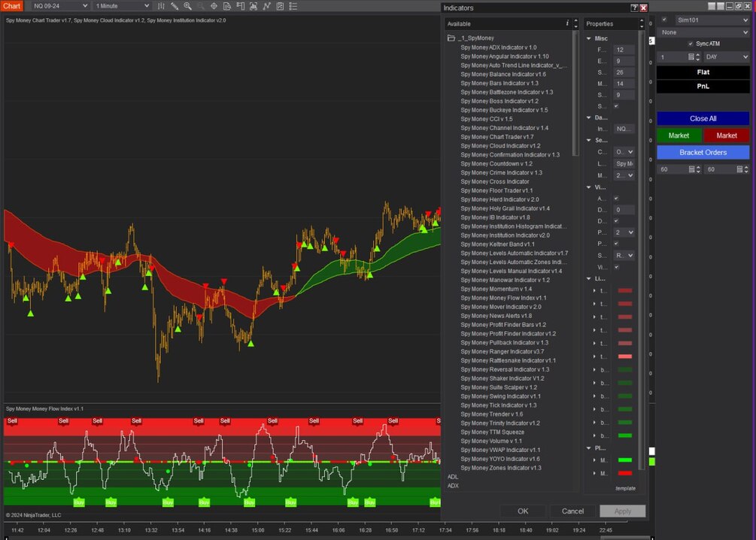Collapse the Da... properties section
756x540 pixels.
click(589, 117)
